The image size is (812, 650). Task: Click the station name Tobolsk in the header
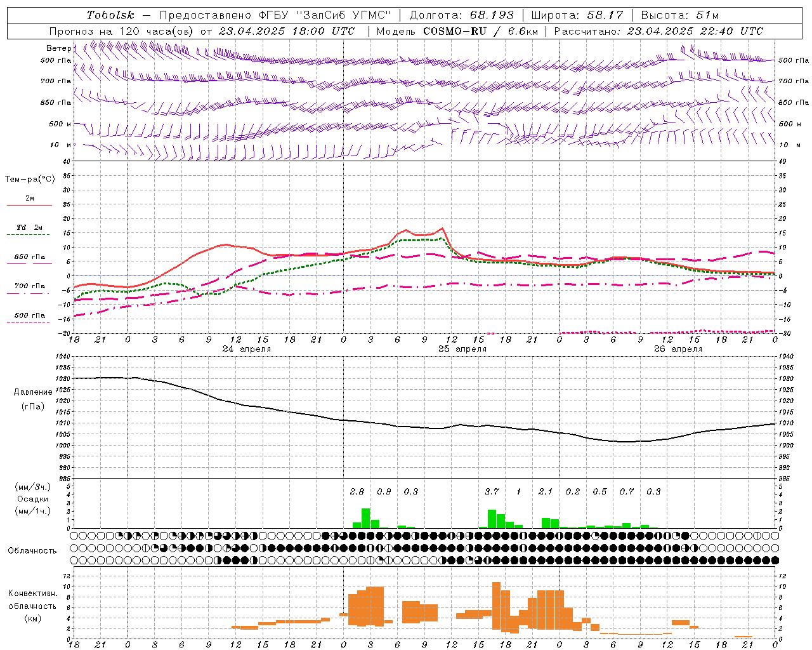(110, 15)
